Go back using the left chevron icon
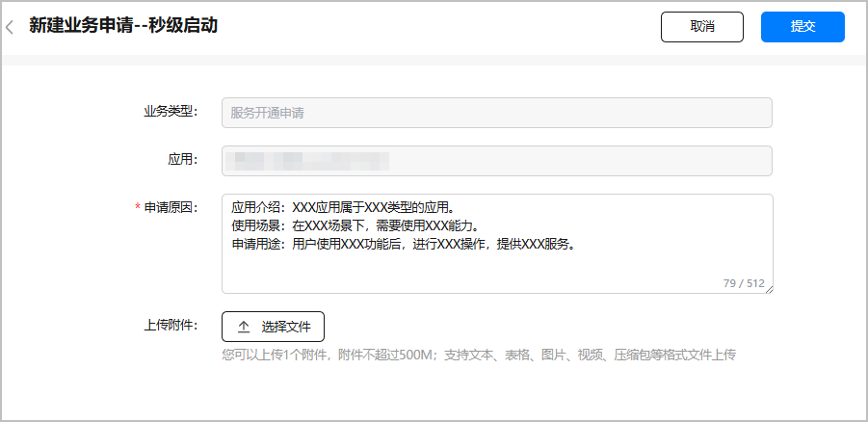868x422 pixels. coord(9,27)
